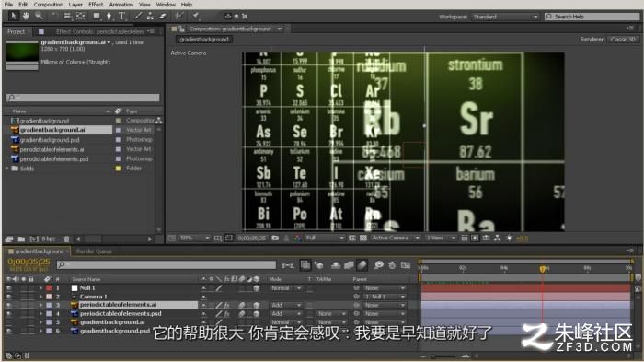This screenshot has height=362, width=644.
Task: Select the Pen tool
Action: [109, 16]
